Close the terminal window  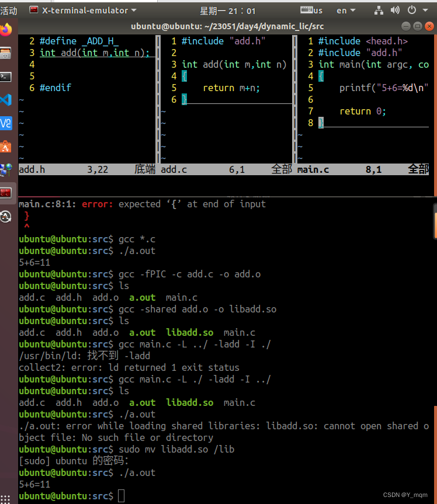(x=429, y=26)
